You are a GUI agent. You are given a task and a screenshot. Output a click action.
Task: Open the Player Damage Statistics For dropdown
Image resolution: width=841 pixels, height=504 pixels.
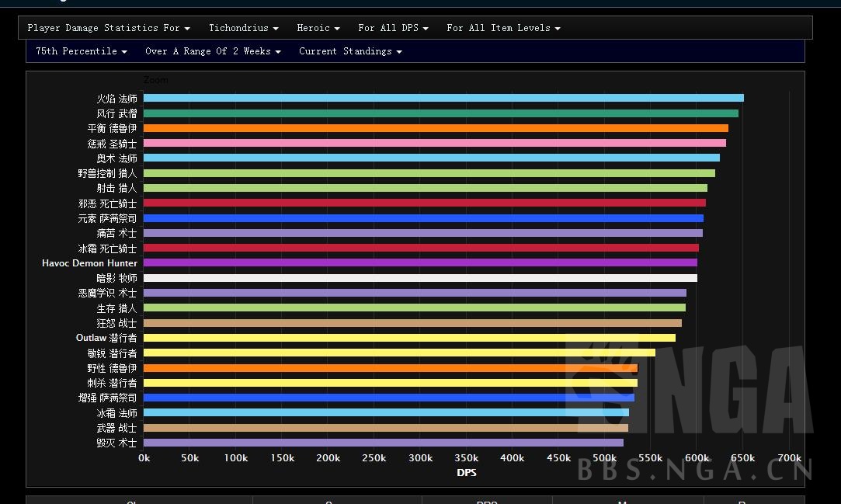tap(109, 28)
